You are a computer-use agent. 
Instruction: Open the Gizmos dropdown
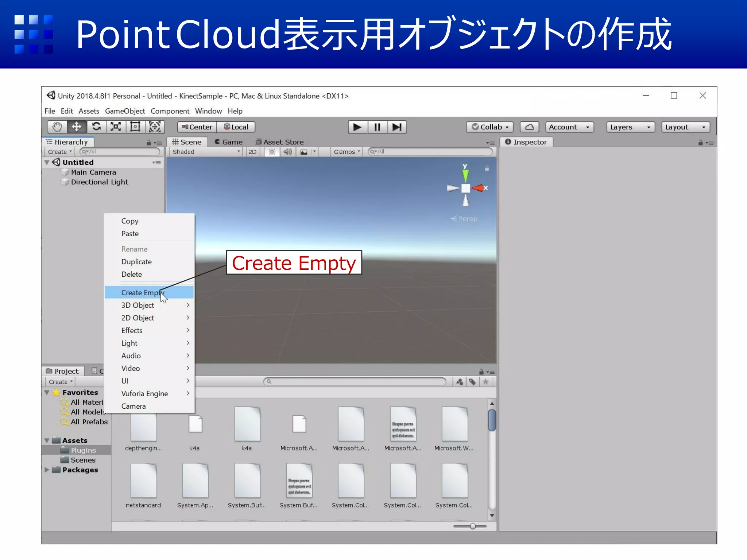point(347,152)
